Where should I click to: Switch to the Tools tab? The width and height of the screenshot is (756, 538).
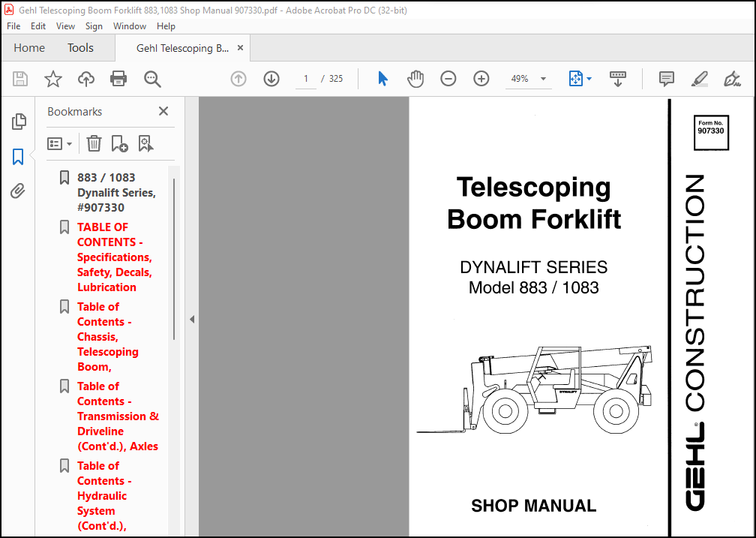click(x=80, y=48)
